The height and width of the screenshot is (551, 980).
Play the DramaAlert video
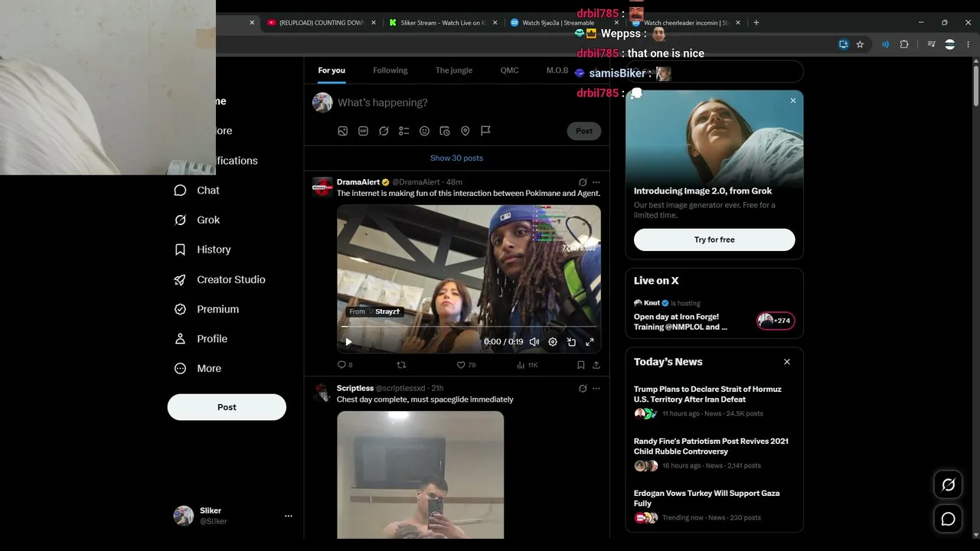pyautogui.click(x=348, y=342)
